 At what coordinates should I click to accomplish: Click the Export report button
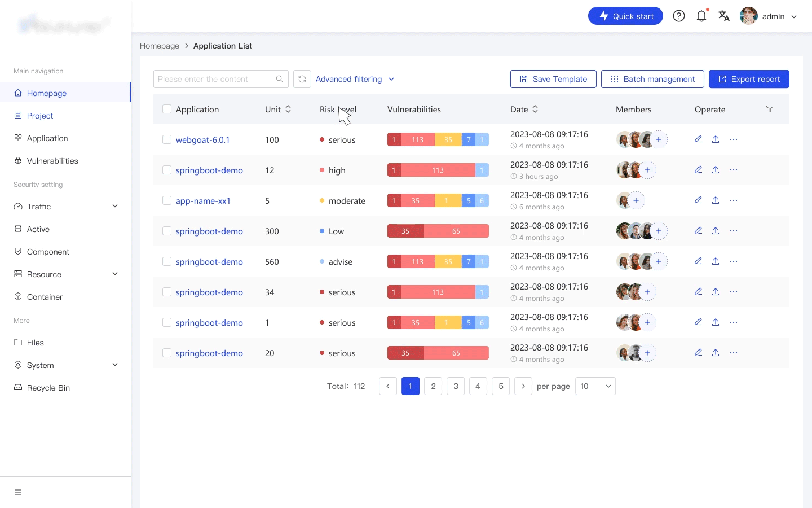749,79
